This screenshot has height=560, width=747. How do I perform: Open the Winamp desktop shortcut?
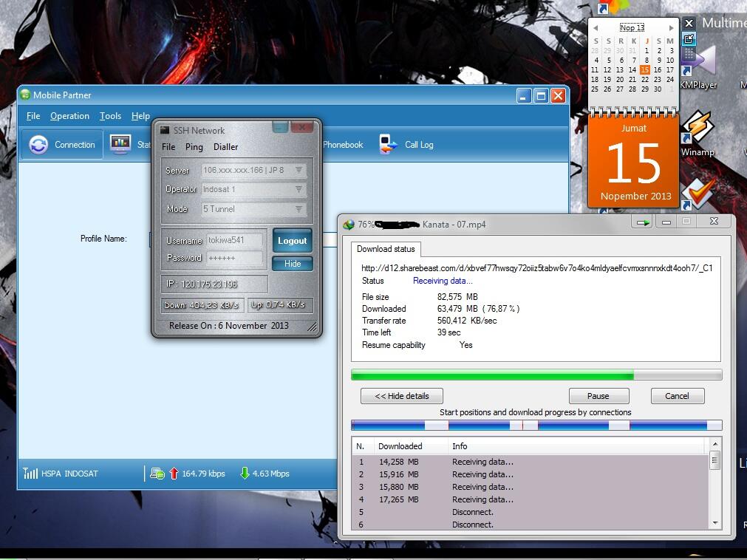click(x=697, y=133)
